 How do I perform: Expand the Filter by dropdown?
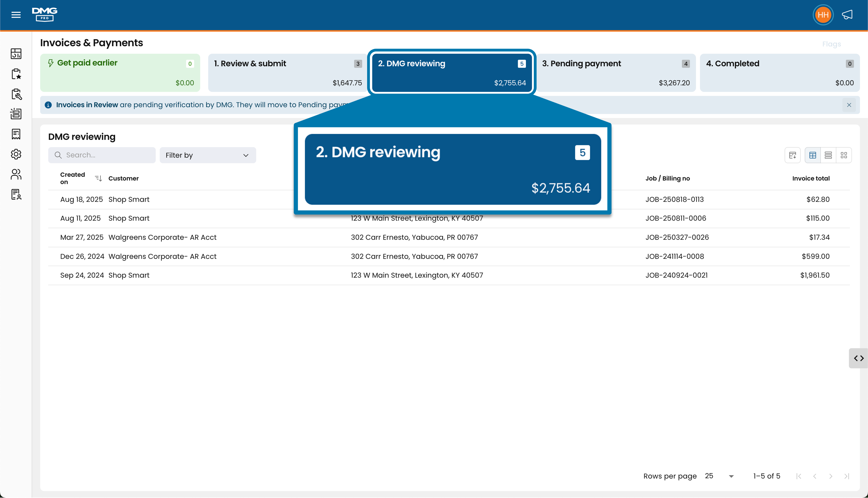(x=208, y=155)
